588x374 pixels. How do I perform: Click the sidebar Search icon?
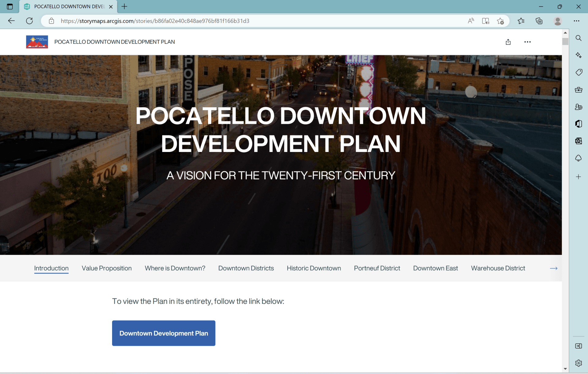578,38
